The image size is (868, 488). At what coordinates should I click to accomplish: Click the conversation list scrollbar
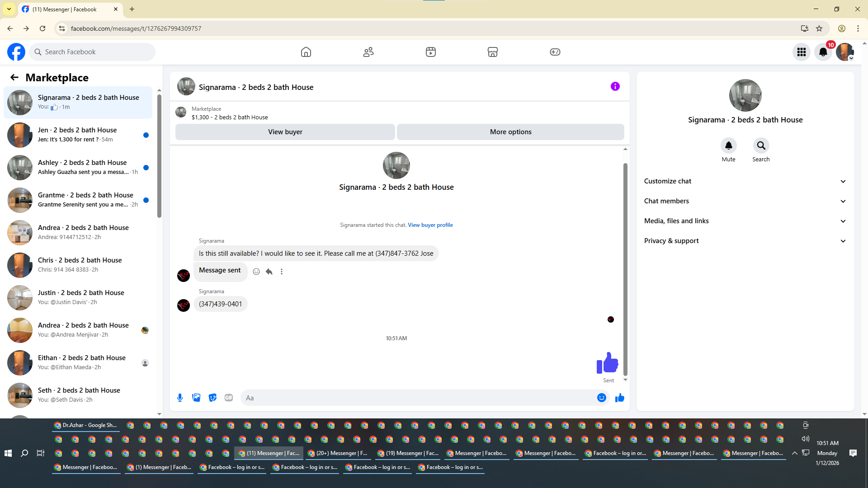pos(159,156)
